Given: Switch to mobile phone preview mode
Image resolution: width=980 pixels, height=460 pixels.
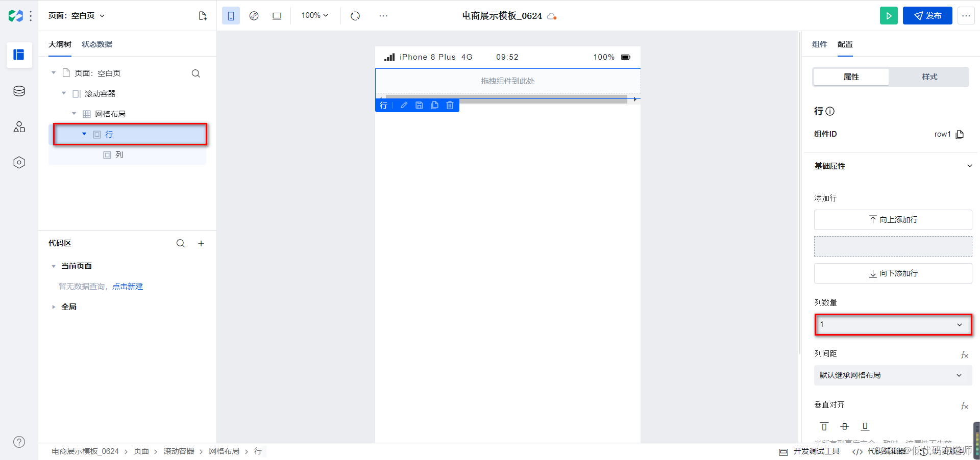Looking at the screenshot, I should point(231,16).
